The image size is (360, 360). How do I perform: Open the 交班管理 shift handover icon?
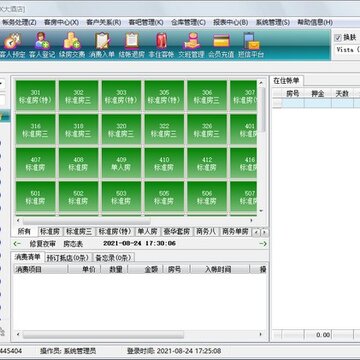coord(191,46)
